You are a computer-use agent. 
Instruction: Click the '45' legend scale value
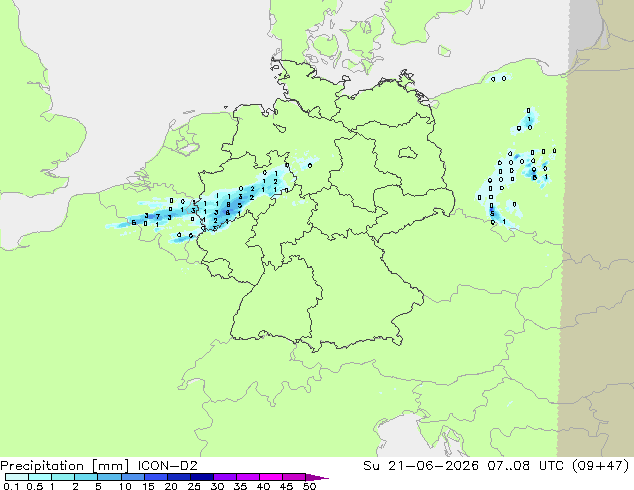[286, 486]
